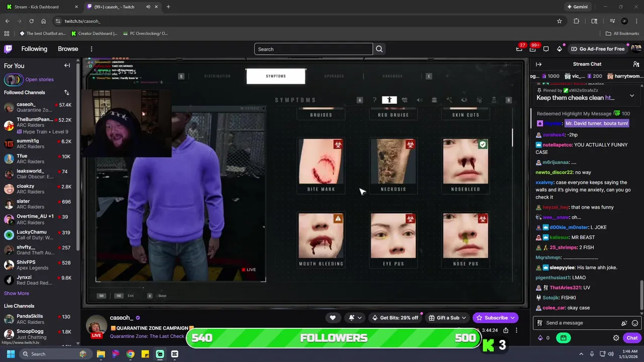Open the Eye Pus symptom card
The height and width of the screenshot is (362, 644).
(x=393, y=240)
